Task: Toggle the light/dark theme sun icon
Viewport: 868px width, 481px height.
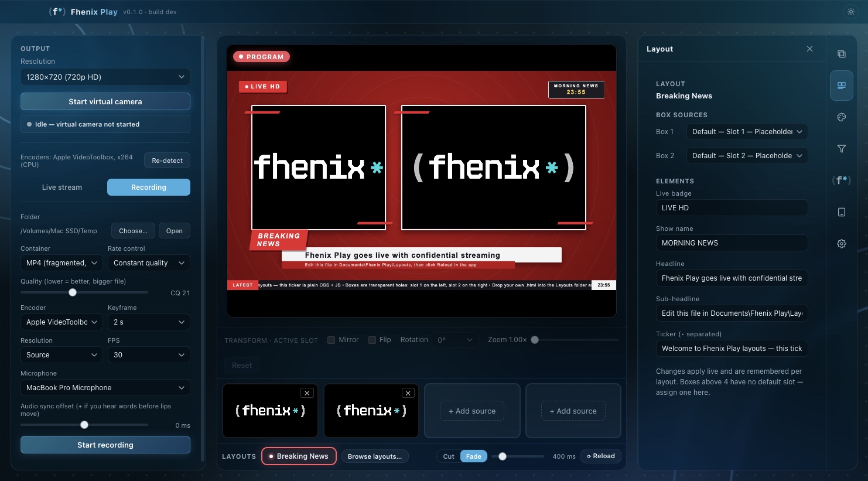Action: click(851, 12)
